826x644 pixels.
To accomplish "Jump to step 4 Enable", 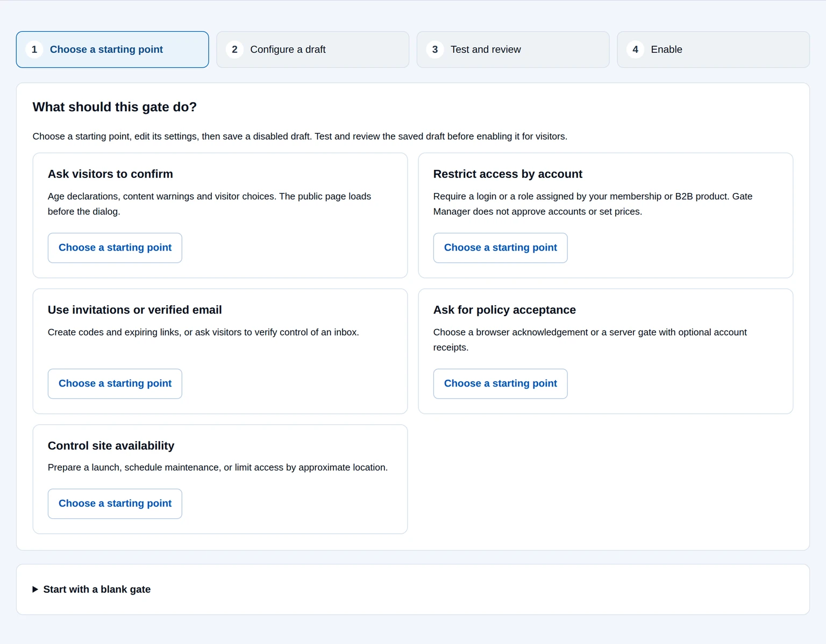I will point(713,49).
